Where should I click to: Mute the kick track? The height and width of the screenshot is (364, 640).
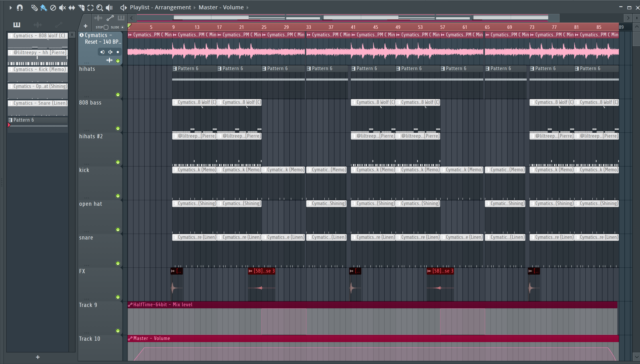click(118, 196)
